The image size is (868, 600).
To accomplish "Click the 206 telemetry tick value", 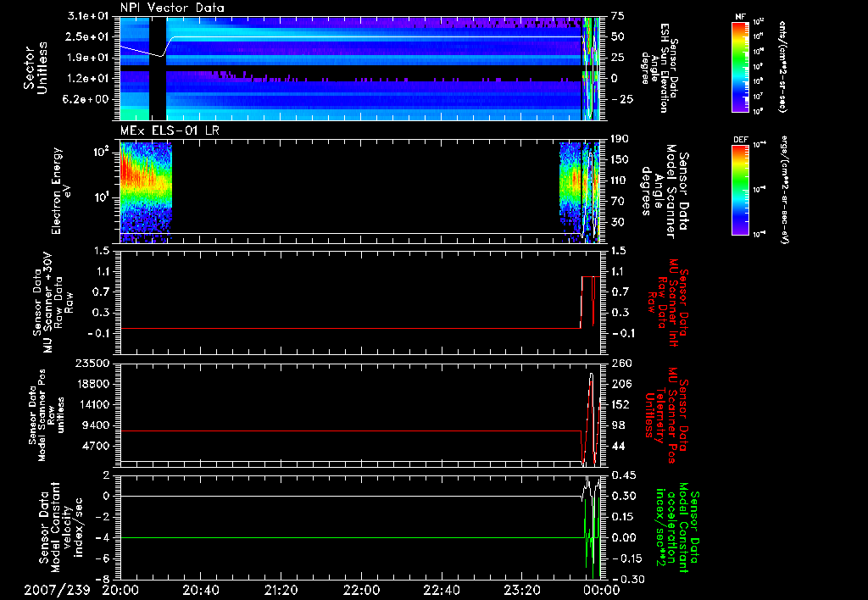I will point(620,384).
